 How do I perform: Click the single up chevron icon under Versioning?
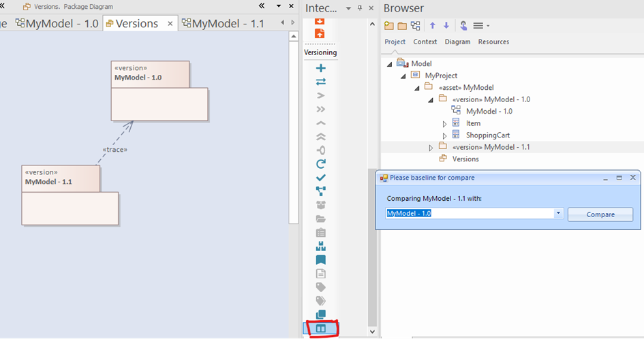coord(321,123)
